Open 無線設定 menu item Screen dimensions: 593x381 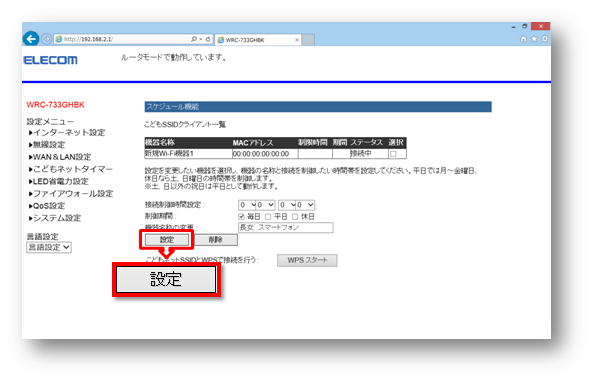coord(47,145)
